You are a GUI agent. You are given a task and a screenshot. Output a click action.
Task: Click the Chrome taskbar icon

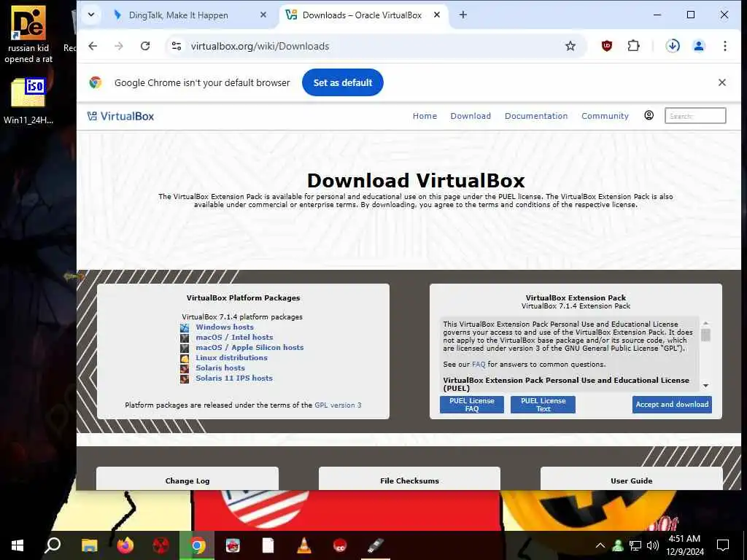pos(197,545)
